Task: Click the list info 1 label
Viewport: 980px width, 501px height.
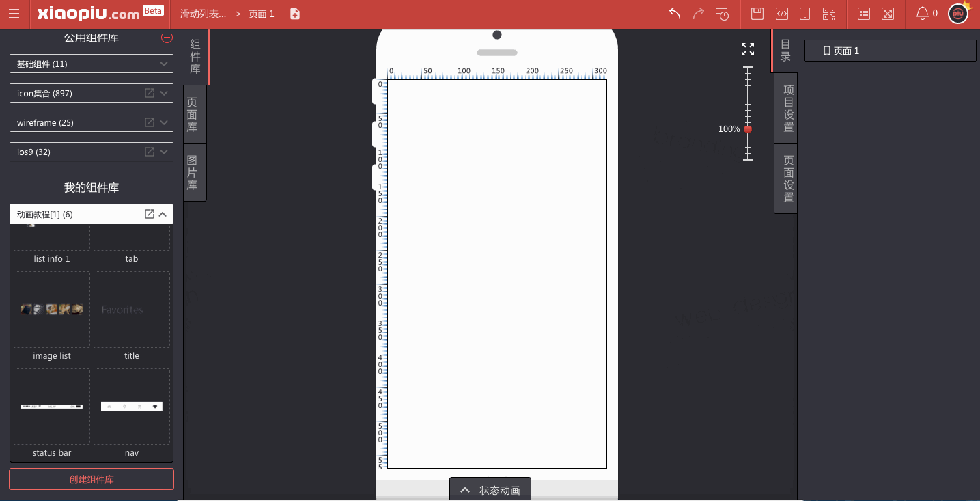Action: [x=52, y=259]
